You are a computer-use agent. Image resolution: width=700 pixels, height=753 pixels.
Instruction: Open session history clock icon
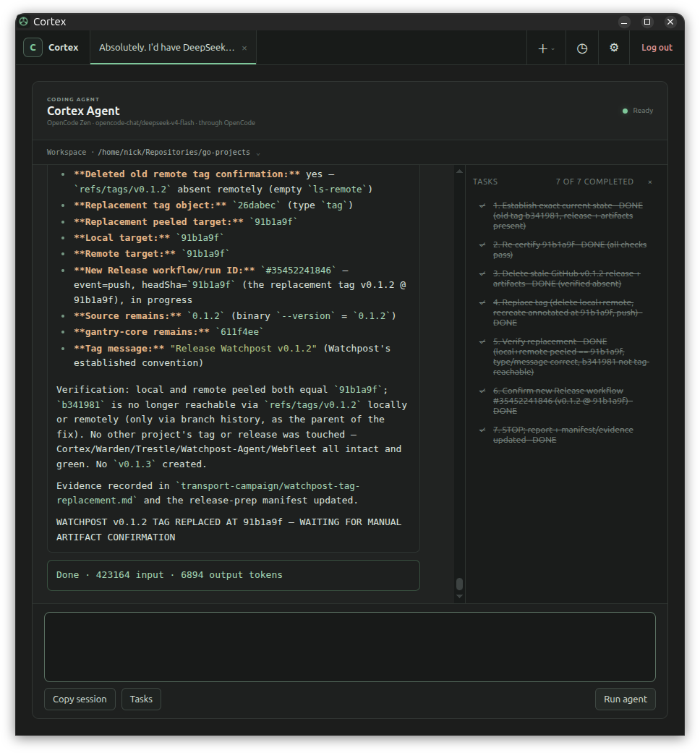[x=582, y=48]
